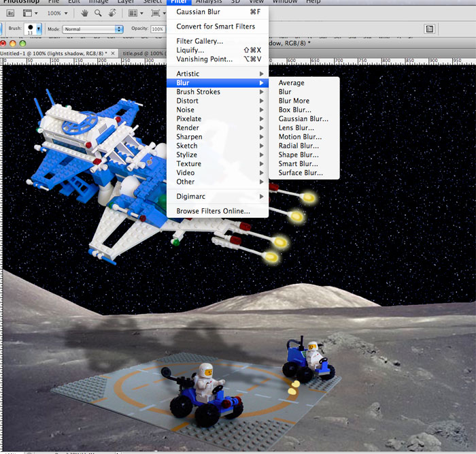Open the Filter menu in menu bar
The height and width of the screenshot is (454, 476).
click(x=179, y=1)
